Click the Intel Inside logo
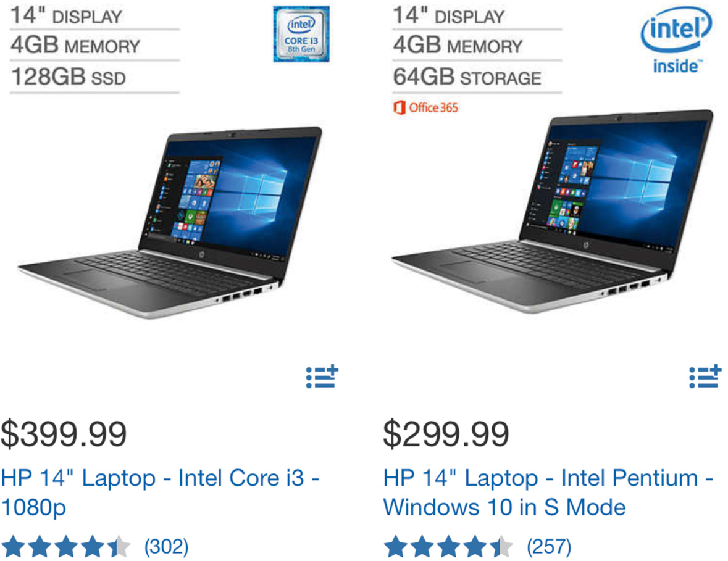The height and width of the screenshot is (561, 728). click(x=676, y=39)
